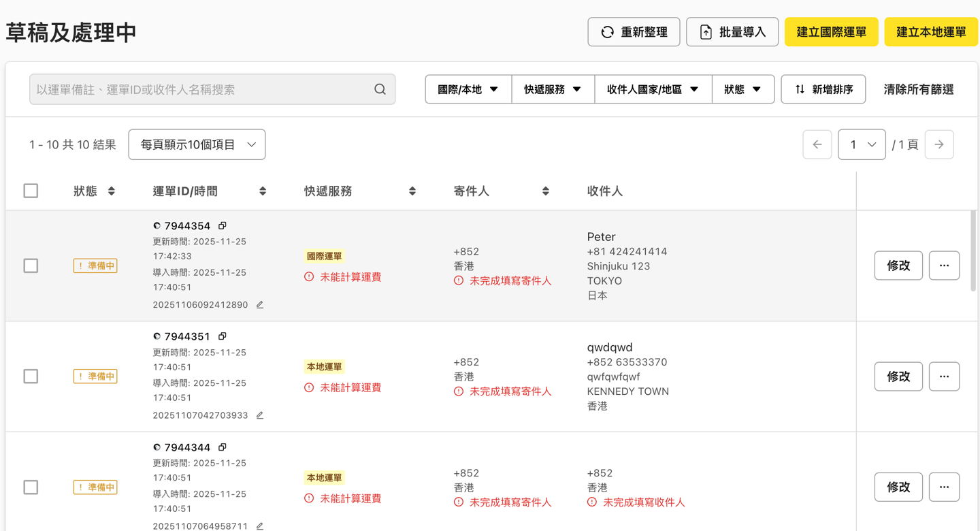The width and height of the screenshot is (980, 531).
Task: Open 國際/本地 filter dropdown
Action: point(468,89)
